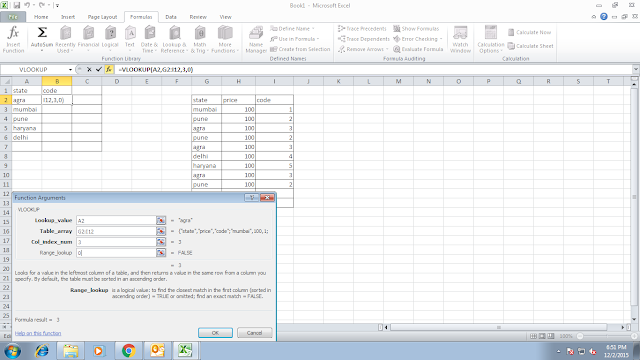Open Excel Help question mark icon

[x=604, y=17]
